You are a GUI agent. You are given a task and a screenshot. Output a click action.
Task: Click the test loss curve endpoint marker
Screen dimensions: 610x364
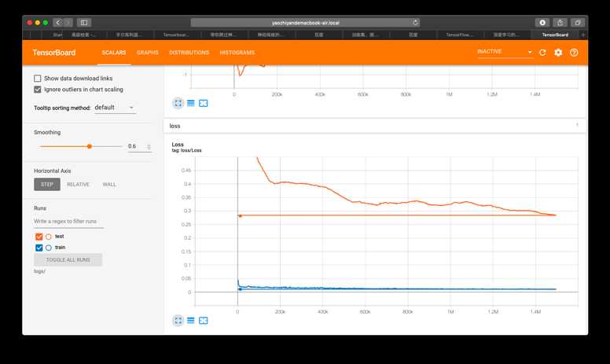(241, 216)
